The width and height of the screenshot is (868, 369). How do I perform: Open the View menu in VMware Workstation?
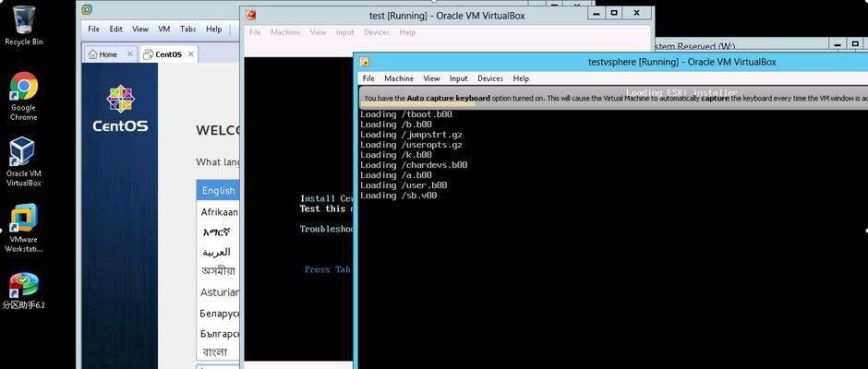point(140,29)
